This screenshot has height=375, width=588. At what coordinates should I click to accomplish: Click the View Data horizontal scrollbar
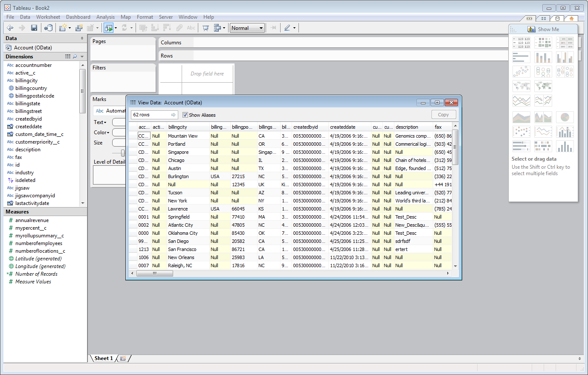tap(154, 274)
